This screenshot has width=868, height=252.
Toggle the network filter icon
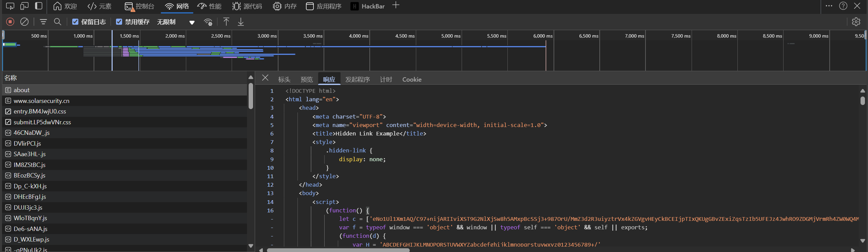pyautogui.click(x=43, y=22)
